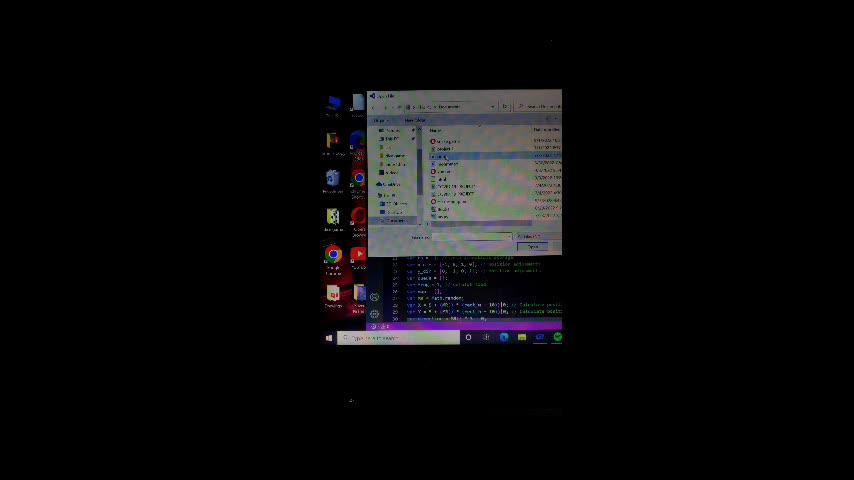Viewport: 854px width, 480px height.
Task: Expand the File name suggestions dropdown
Action: point(509,237)
